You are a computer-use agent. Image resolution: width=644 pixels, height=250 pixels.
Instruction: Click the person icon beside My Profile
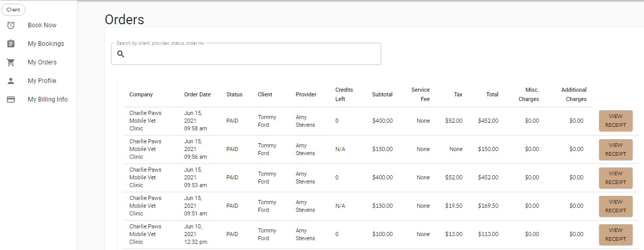pyautogui.click(x=11, y=81)
